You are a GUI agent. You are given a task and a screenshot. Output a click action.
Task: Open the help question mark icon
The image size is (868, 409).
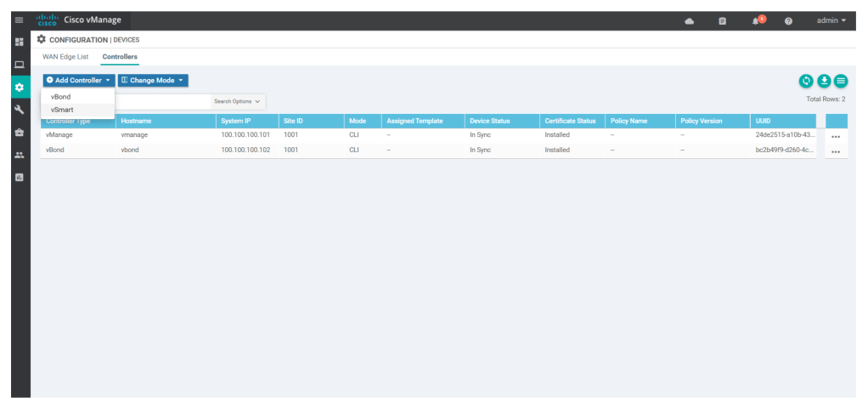click(x=788, y=20)
